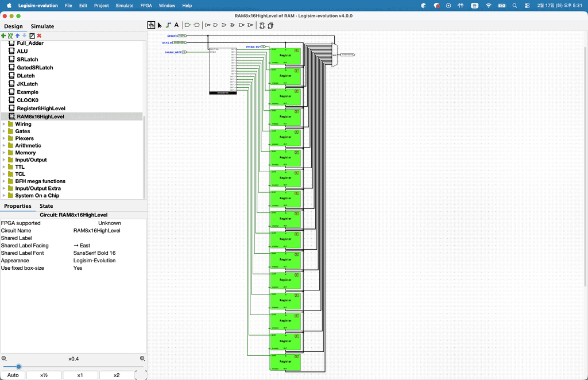Viewport: 588px width, 380px height.
Task: Select Register8HighLevel circuit in tree
Action: 41,108
